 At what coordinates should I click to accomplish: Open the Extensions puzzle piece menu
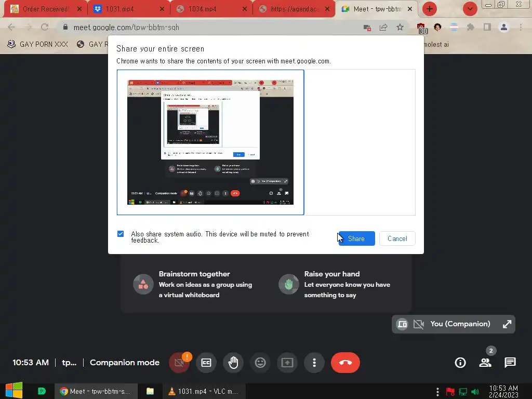470,27
